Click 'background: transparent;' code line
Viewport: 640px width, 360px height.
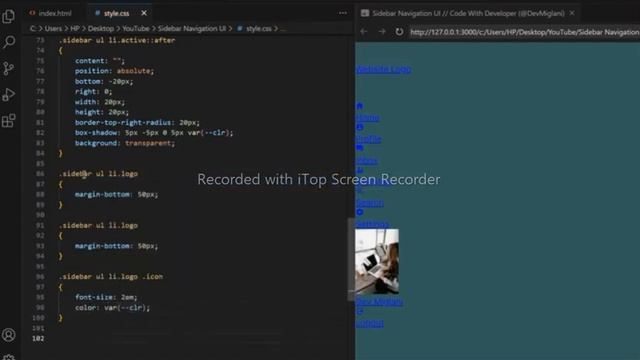[x=125, y=143]
